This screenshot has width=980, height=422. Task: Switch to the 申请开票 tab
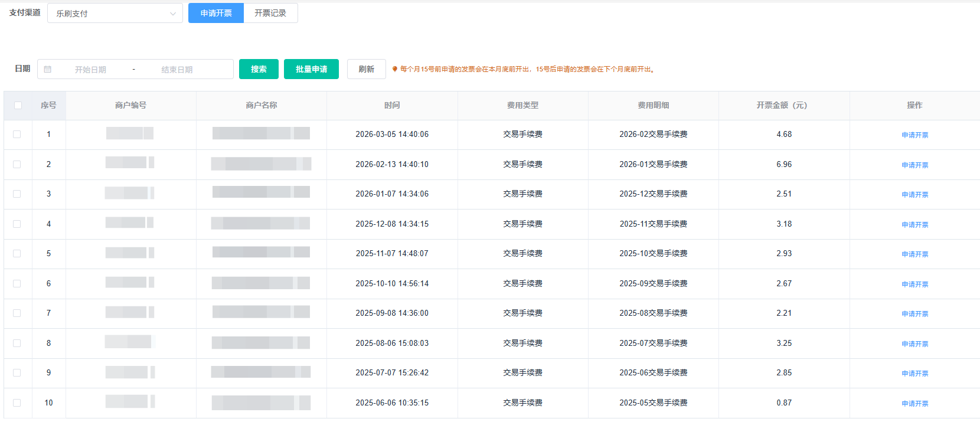pos(216,13)
